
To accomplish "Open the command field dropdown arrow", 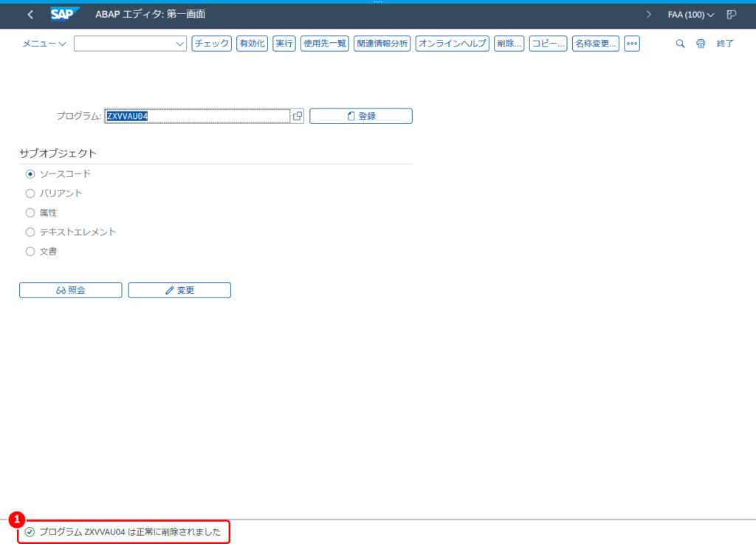I will click(180, 44).
